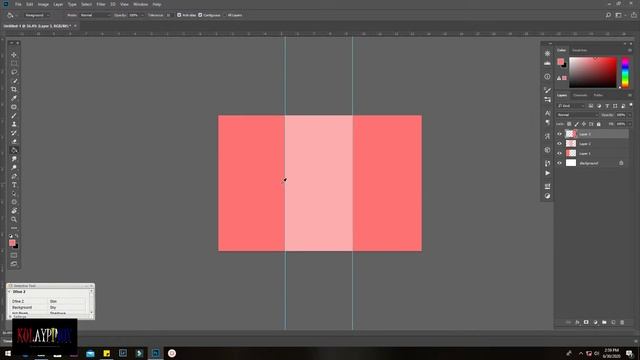Switch to the Swatches tab
640x360 pixels.
tap(580, 50)
